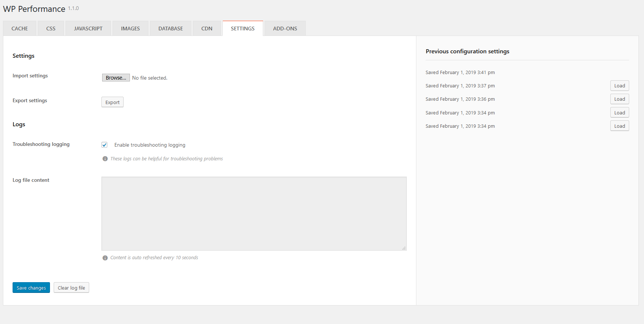Click 'Content is auto refreshed every 10 seconds'
The height and width of the screenshot is (324, 644).
coord(154,258)
